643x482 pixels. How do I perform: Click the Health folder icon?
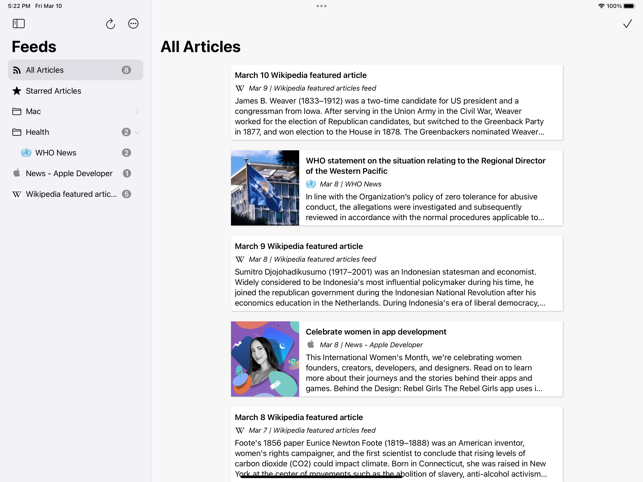[17, 132]
